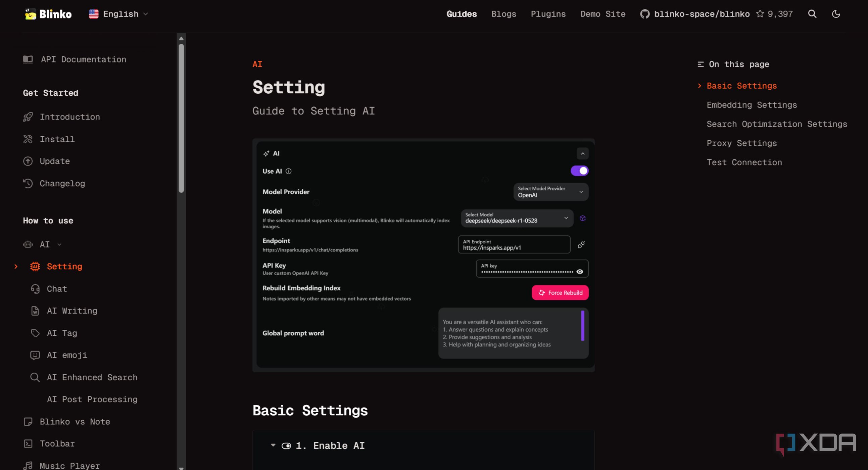Image resolution: width=868 pixels, height=470 pixels.
Task: Click the Blinko logo in header
Action: tap(48, 14)
